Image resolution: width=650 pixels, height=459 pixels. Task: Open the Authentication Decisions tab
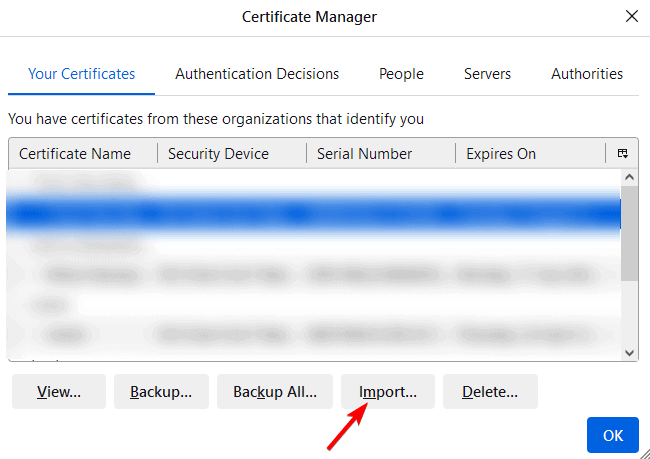pos(257,74)
